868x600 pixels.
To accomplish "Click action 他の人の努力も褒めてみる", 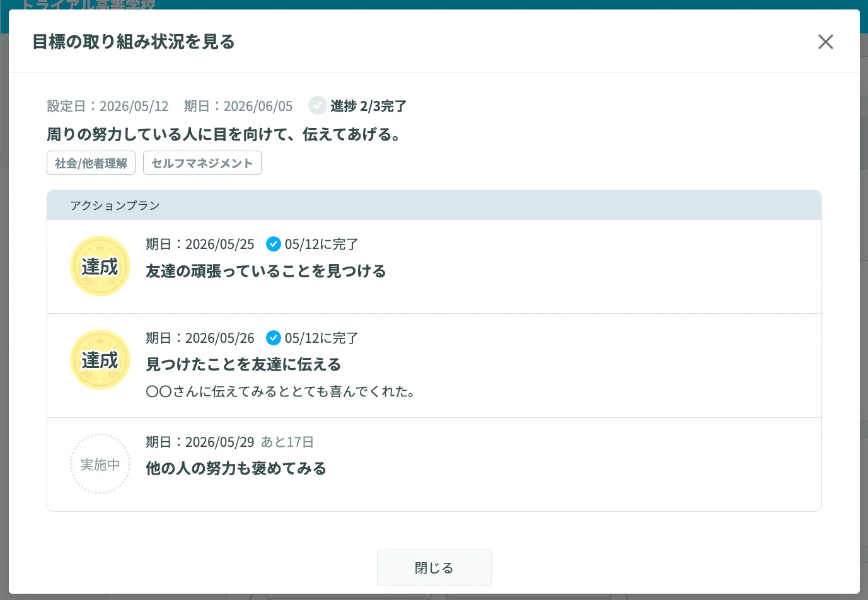I will pos(236,468).
